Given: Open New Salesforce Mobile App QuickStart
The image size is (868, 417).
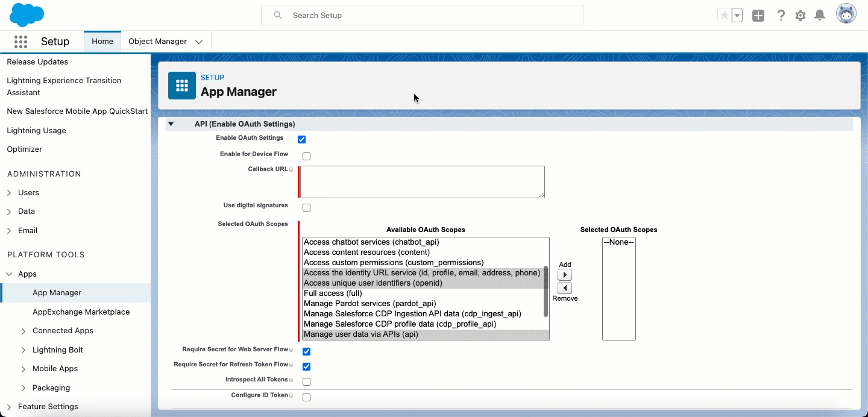Looking at the screenshot, I should [77, 111].
